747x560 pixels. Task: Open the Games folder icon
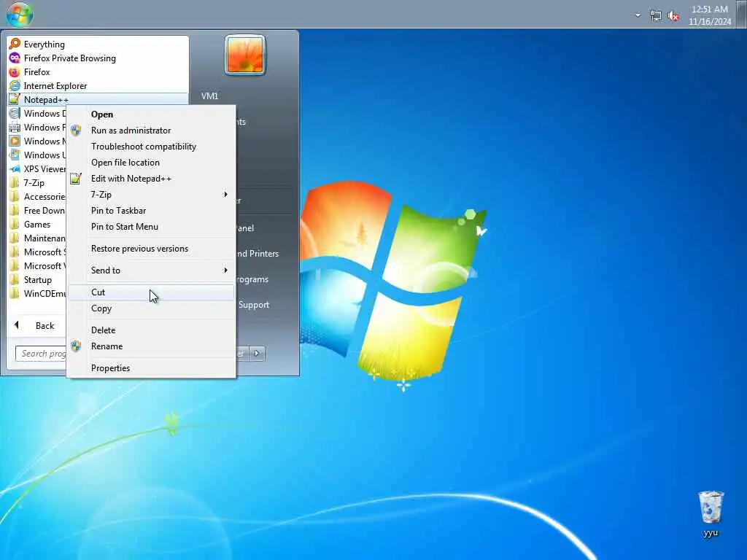pos(15,225)
